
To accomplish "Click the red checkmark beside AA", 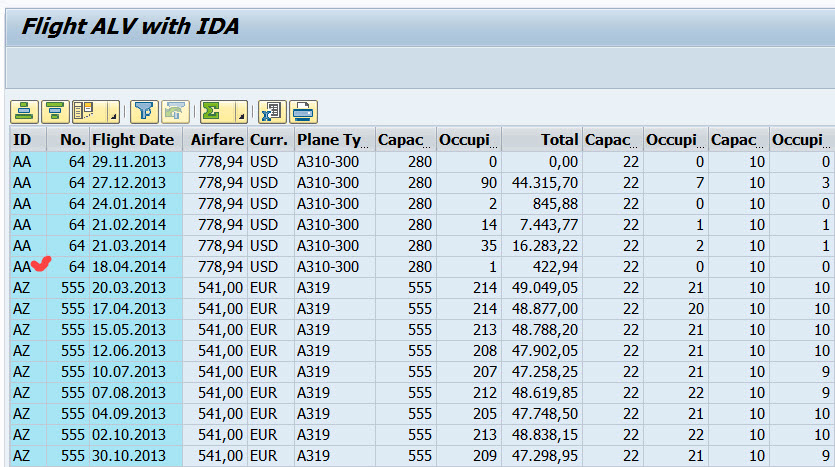I will [x=41, y=264].
